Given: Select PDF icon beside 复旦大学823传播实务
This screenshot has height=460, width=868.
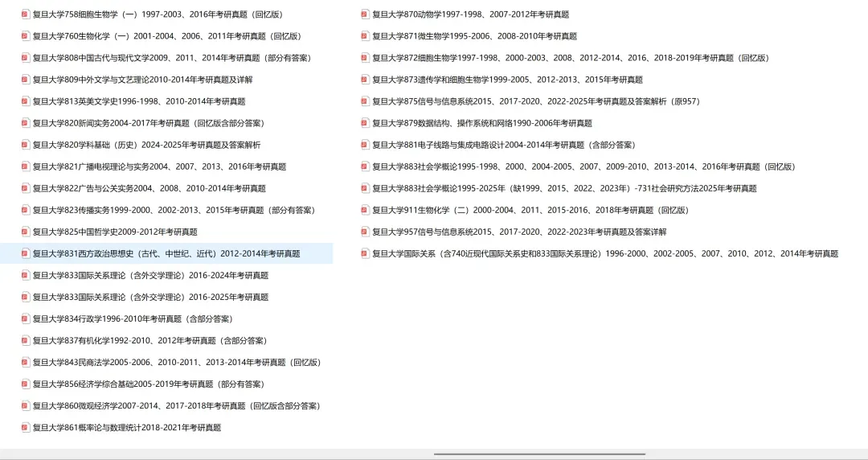Looking at the screenshot, I should tap(26, 210).
